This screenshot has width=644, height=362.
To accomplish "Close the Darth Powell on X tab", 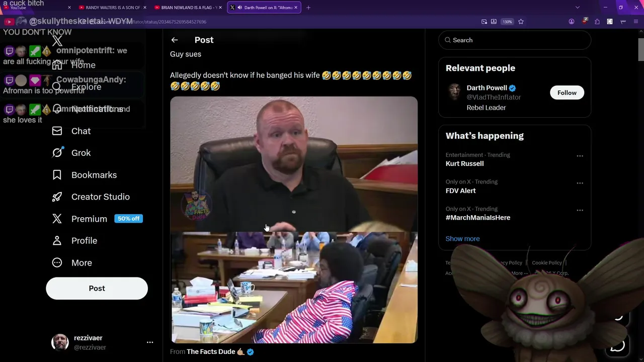I will pos(295,8).
